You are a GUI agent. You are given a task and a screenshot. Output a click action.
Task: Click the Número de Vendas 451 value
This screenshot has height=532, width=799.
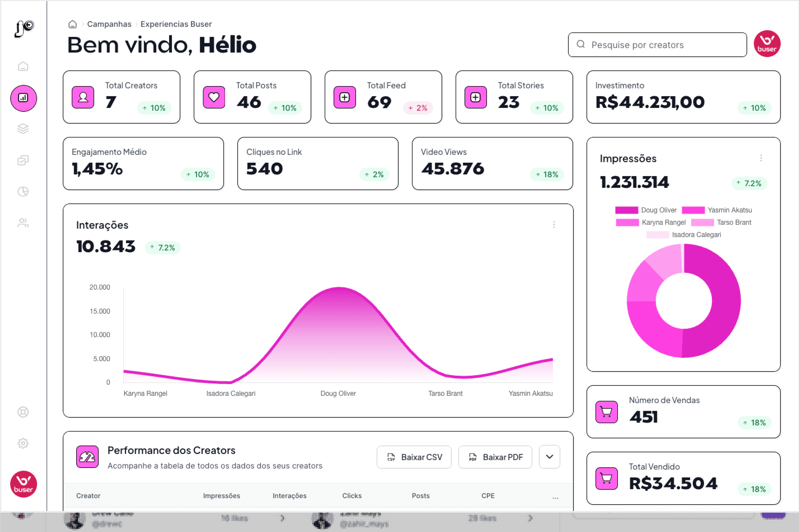click(x=644, y=417)
